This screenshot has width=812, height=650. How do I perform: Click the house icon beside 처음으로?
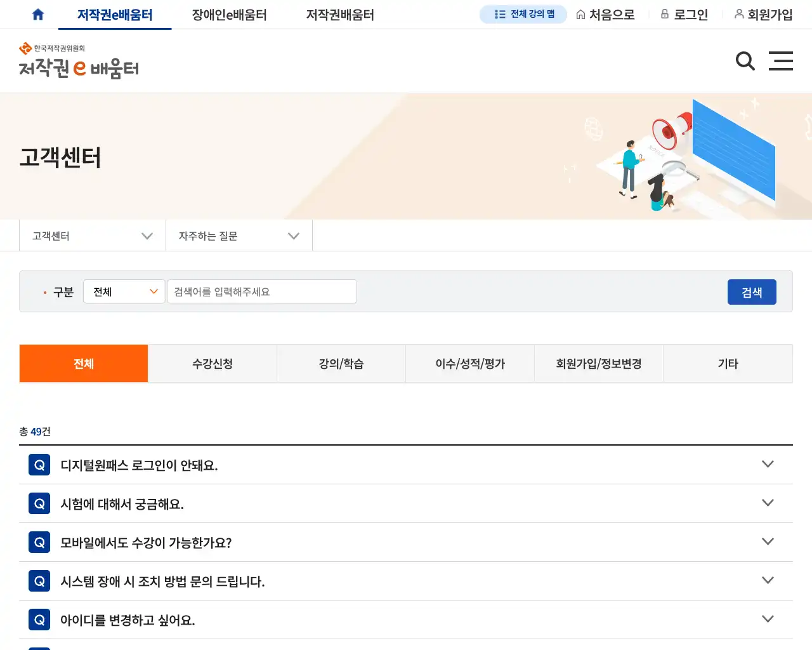[580, 14]
